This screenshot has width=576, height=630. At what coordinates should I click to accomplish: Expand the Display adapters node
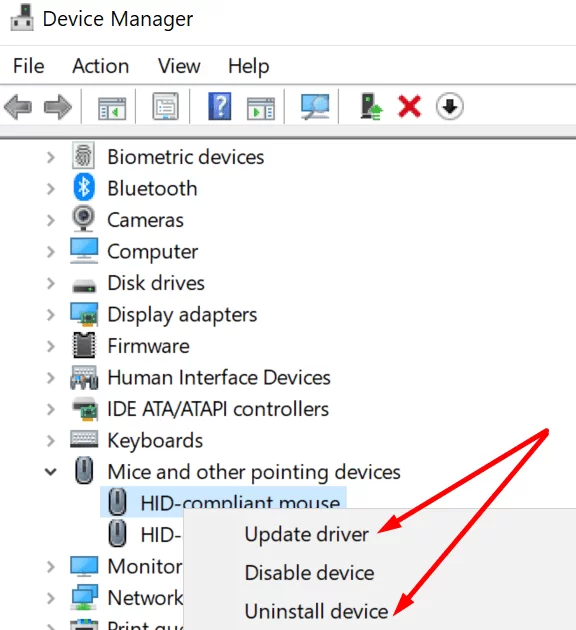(x=51, y=315)
